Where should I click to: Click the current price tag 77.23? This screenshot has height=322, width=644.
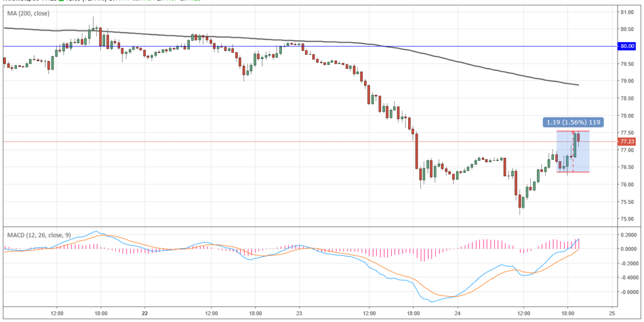[x=627, y=142]
